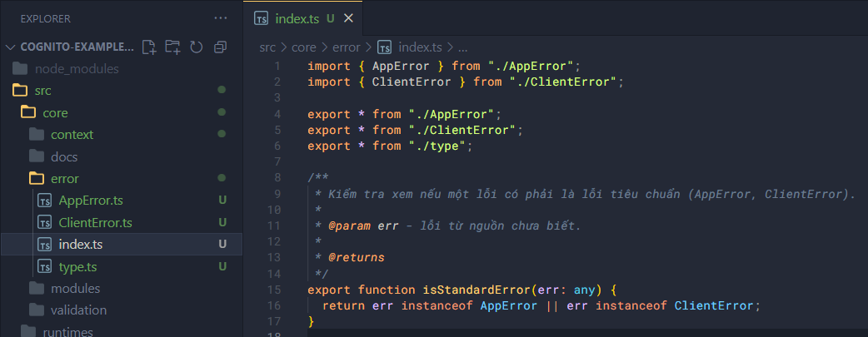The width and height of the screenshot is (868, 337).
Task: Click the folder icon next to docs
Action: coord(36,156)
